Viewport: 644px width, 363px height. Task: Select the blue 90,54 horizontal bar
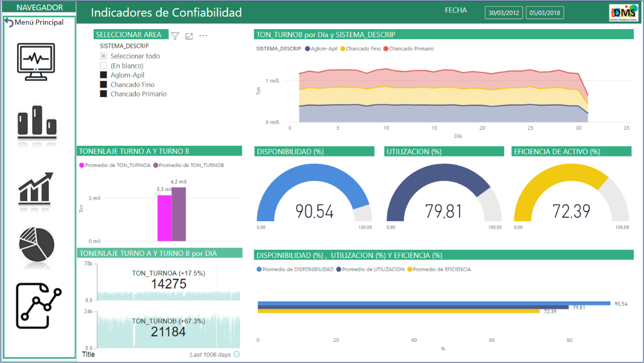point(434,303)
